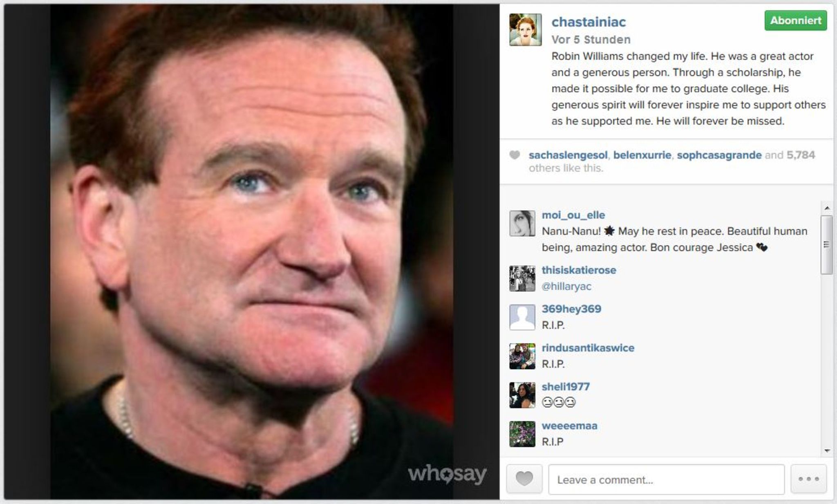Click the small gray heart next to likers
The height and width of the screenshot is (504, 837).
(515, 155)
